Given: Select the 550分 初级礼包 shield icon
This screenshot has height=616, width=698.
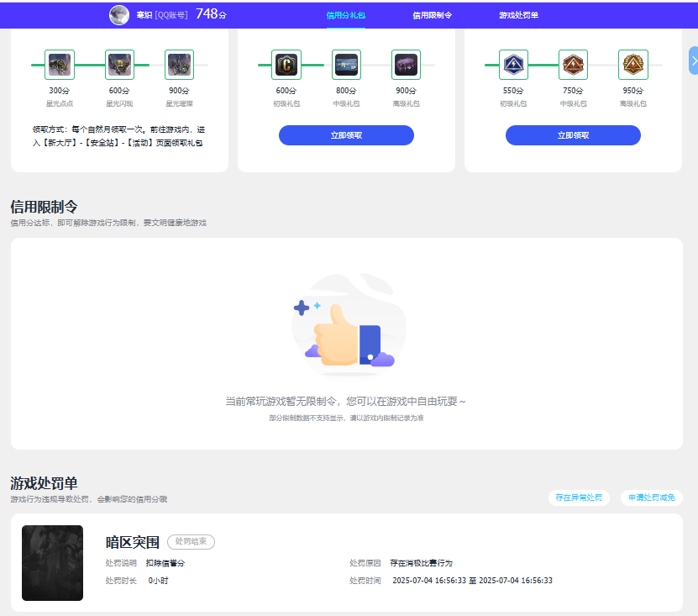Looking at the screenshot, I should point(513,64).
